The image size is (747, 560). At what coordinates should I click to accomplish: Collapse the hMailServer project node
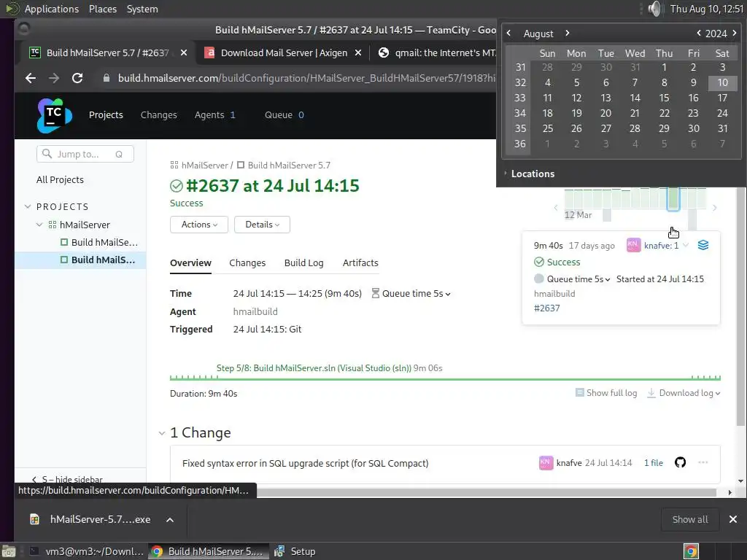(39, 225)
